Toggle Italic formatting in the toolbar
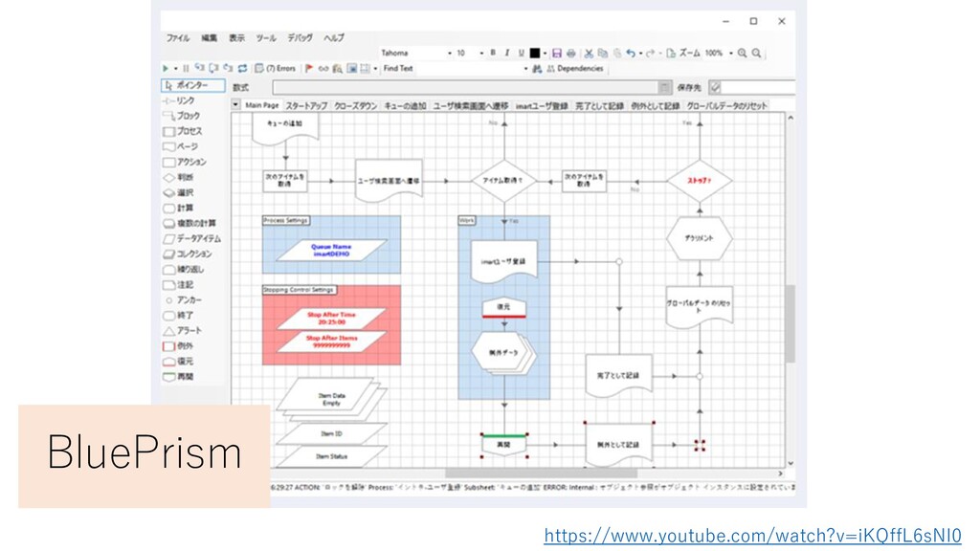980x551 pixels. click(507, 54)
